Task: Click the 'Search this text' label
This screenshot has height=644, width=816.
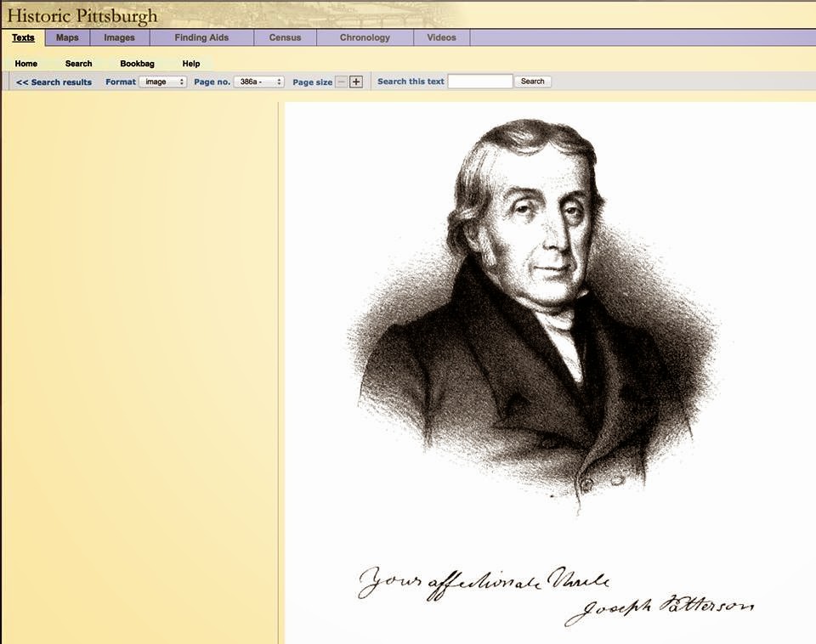Action: point(411,82)
